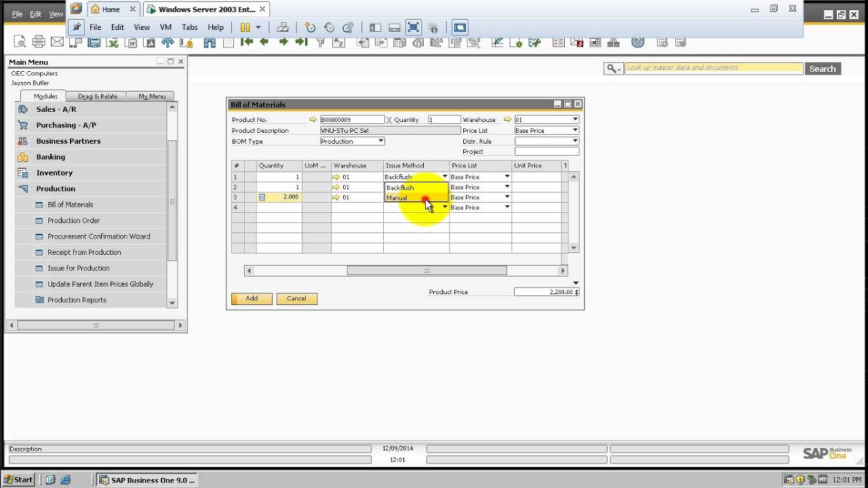Click row 3 quantity calculator icon
This screenshot has width=868, height=488.
tap(262, 197)
